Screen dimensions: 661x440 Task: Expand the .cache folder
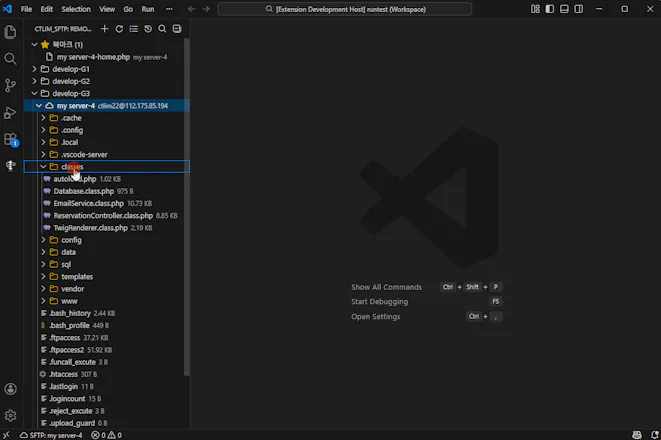click(43, 118)
